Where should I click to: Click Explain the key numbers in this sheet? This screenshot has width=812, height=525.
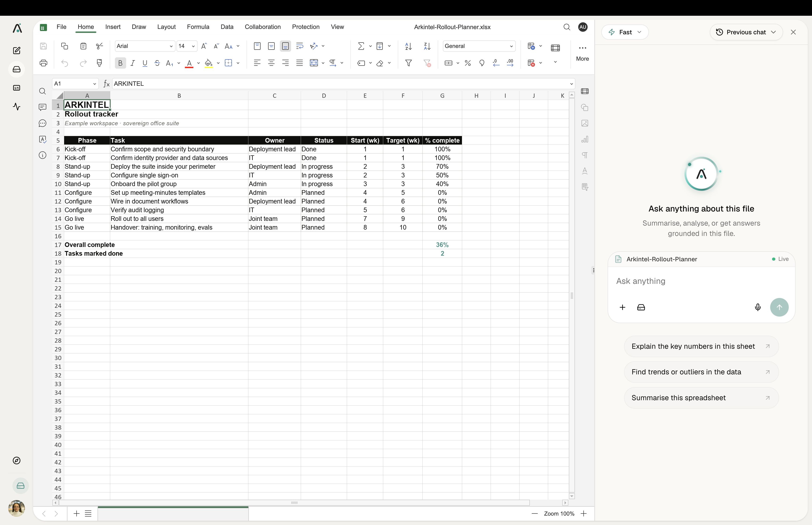click(x=701, y=346)
